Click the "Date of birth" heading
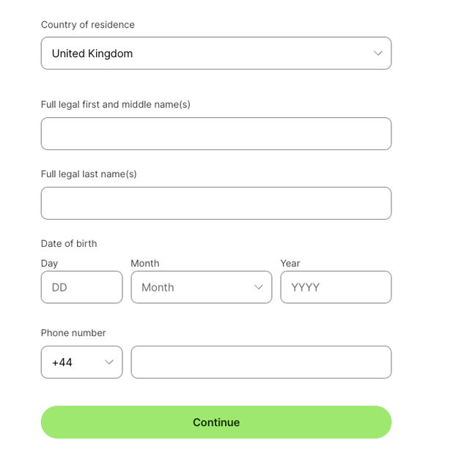This screenshot has height=476, width=453. tap(69, 244)
